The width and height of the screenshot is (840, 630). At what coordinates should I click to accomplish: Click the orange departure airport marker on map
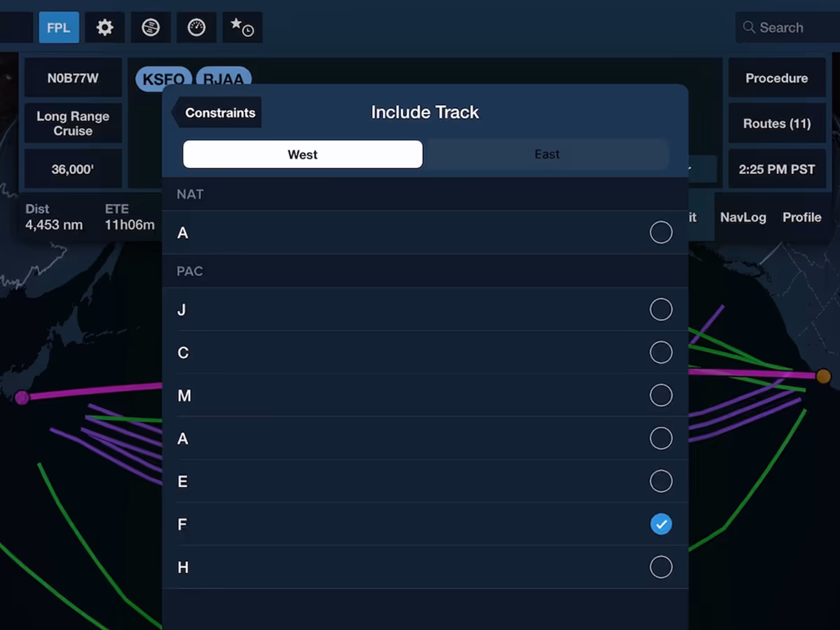pos(823,376)
